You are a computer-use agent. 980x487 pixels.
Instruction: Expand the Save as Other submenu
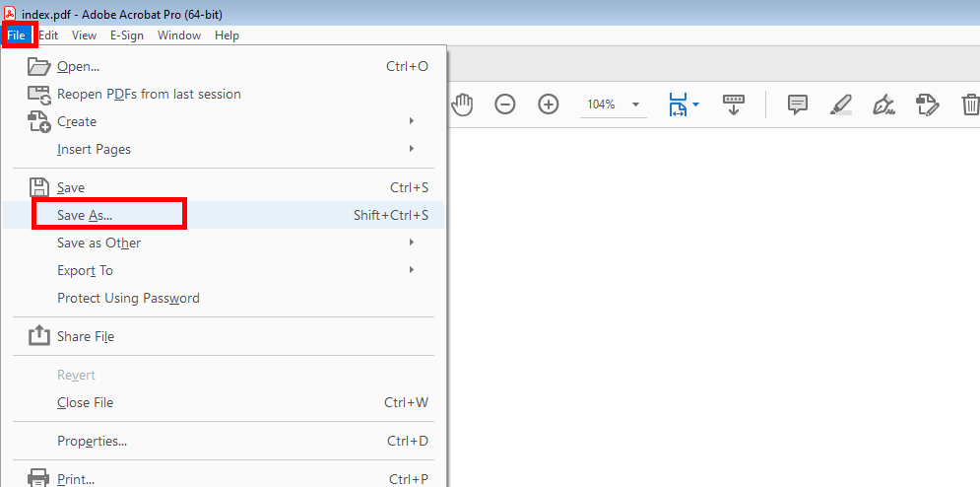click(224, 243)
